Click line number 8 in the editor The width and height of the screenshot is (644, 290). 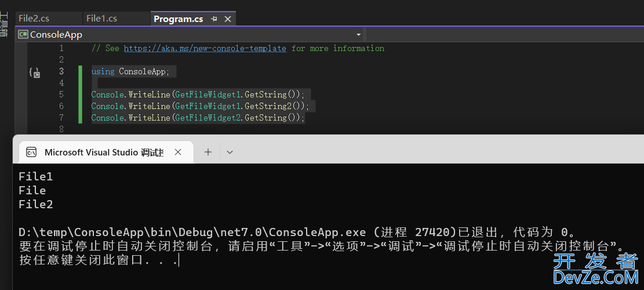61,129
